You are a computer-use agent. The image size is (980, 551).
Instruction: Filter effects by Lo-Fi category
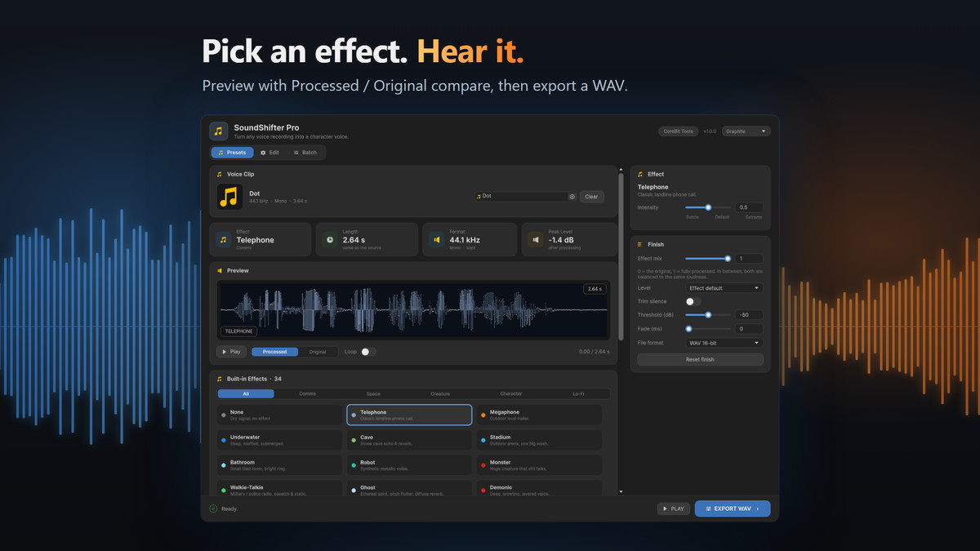pos(578,393)
